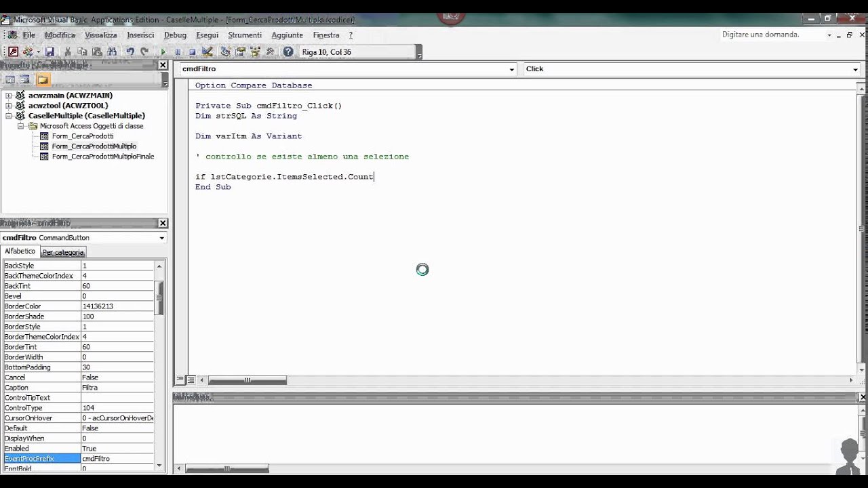Viewport: 868px width, 488px height.
Task: Open the Inserisci menu
Action: pyautogui.click(x=140, y=35)
